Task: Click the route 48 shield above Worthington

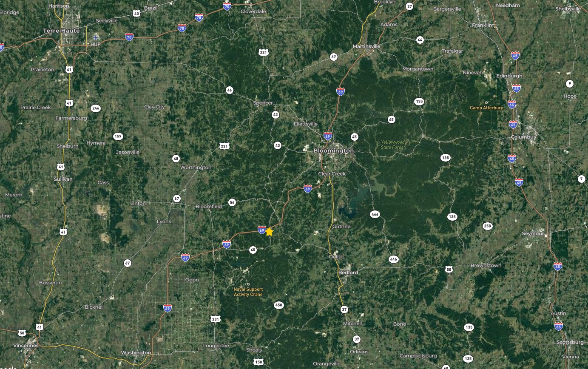Action: coord(176,159)
